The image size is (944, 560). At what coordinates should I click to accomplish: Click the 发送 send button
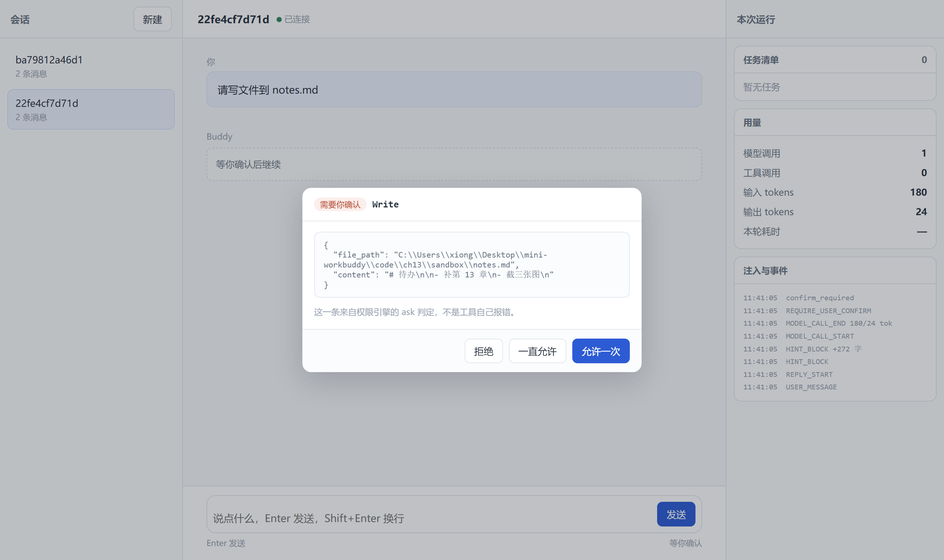coord(676,514)
